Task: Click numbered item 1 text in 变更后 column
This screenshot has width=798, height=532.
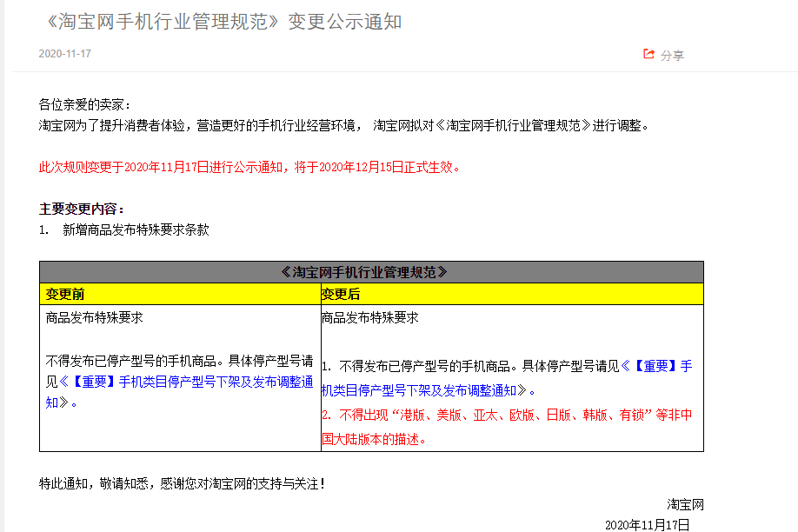Action: point(507,378)
